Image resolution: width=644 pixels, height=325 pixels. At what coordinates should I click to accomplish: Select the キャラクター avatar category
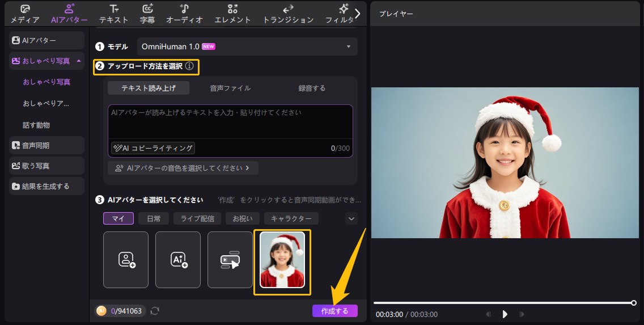click(x=291, y=218)
